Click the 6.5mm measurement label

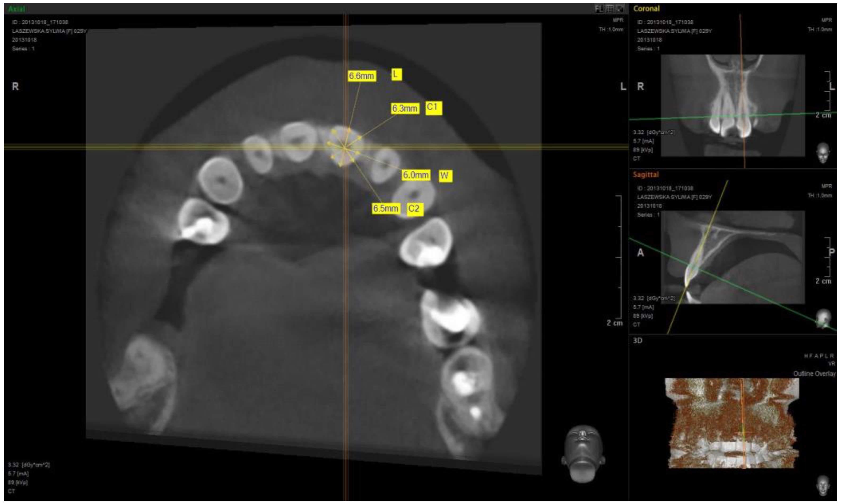(x=386, y=208)
